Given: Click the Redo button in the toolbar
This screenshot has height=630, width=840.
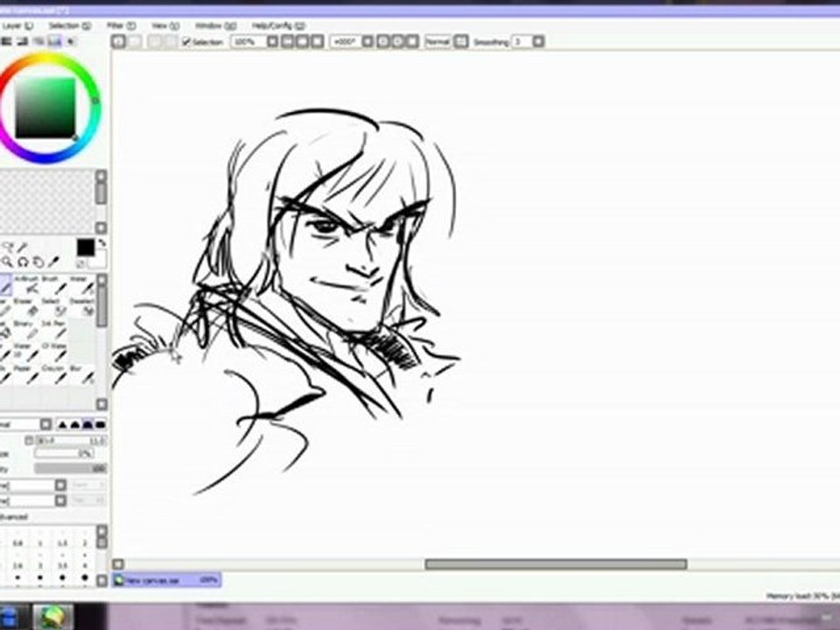Looking at the screenshot, I should click(x=136, y=42).
